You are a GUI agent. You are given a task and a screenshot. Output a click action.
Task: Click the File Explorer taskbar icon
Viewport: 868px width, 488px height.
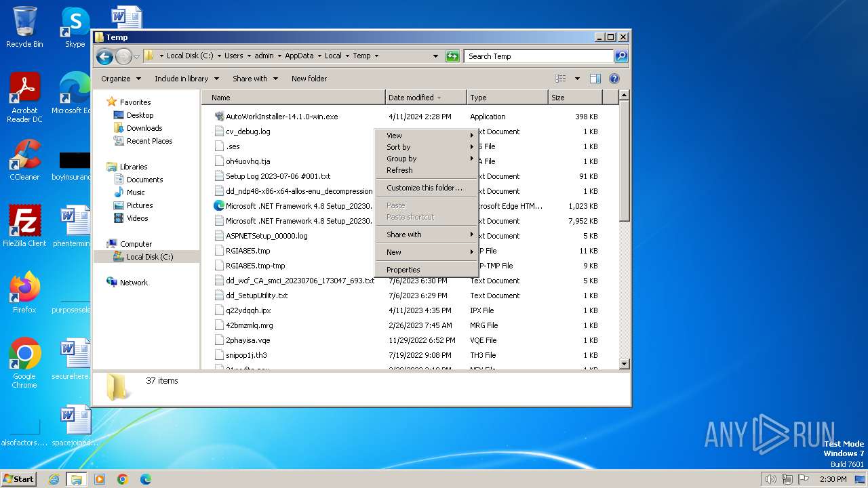click(77, 479)
